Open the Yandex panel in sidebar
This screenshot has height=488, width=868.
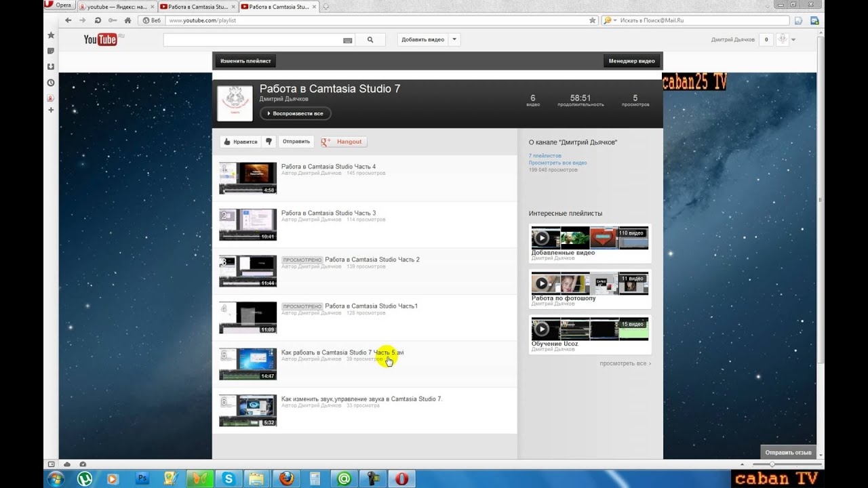[x=51, y=98]
